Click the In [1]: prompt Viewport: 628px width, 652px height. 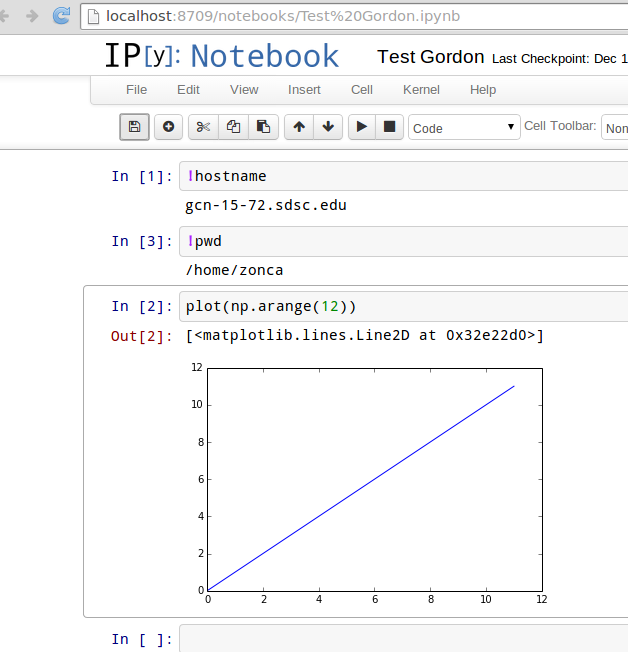point(142,176)
